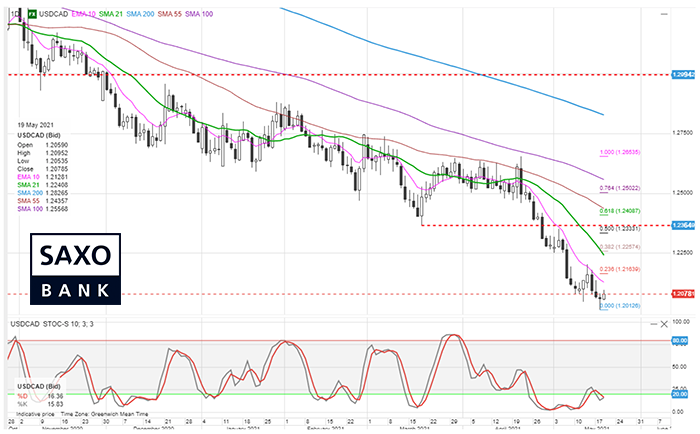This screenshot has height=434, width=700.
Task: Click the SMA 200 1.28265 legend row
Action: point(42,193)
